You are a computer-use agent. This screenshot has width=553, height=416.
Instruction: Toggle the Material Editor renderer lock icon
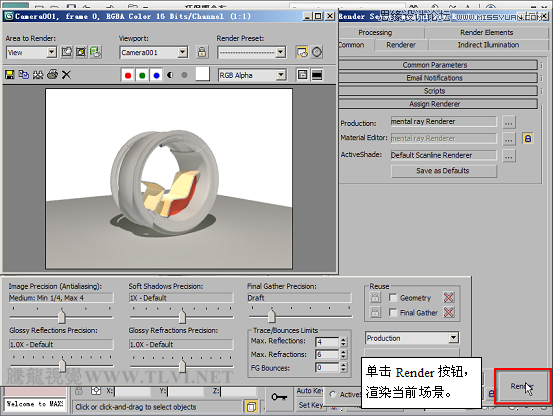tap(528, 138)
